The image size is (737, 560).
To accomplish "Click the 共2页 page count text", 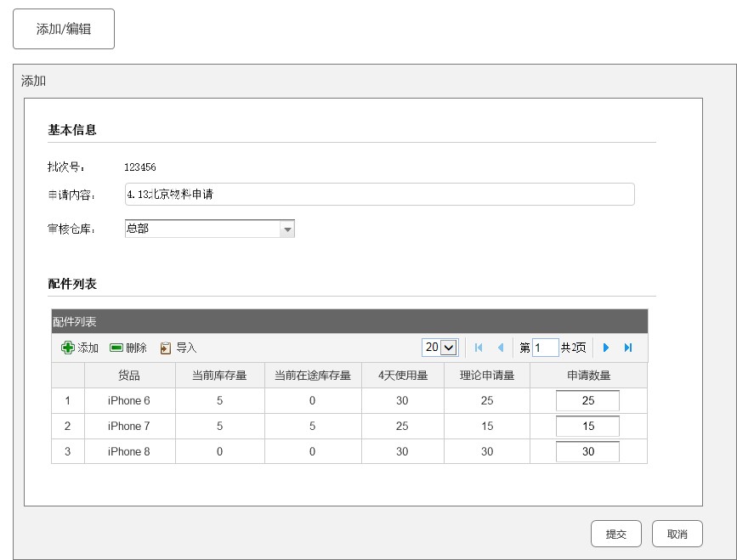I will tap(574, 348).
